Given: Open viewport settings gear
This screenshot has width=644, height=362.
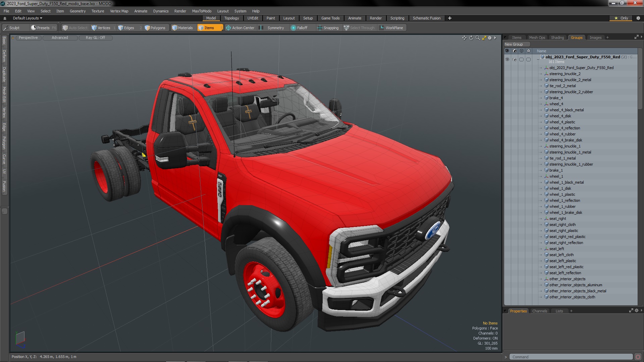Looking at the screenshot, I should point(490,38).
